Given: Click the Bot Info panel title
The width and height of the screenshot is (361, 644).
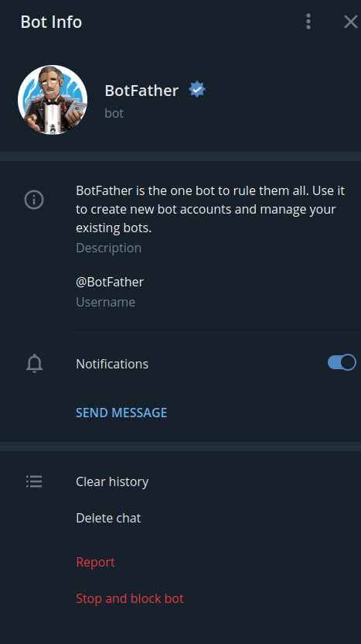Looking at the screenshot, I should [51, 22].
